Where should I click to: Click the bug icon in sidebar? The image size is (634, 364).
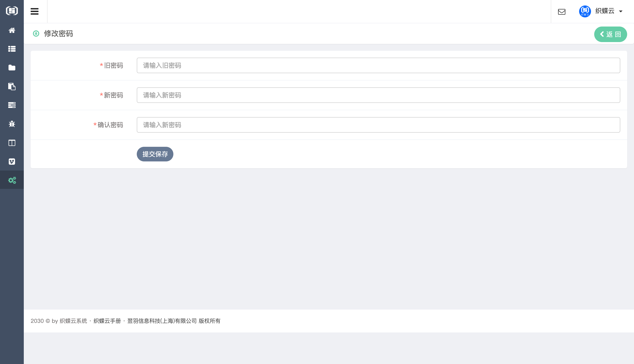tap(12, 124)
